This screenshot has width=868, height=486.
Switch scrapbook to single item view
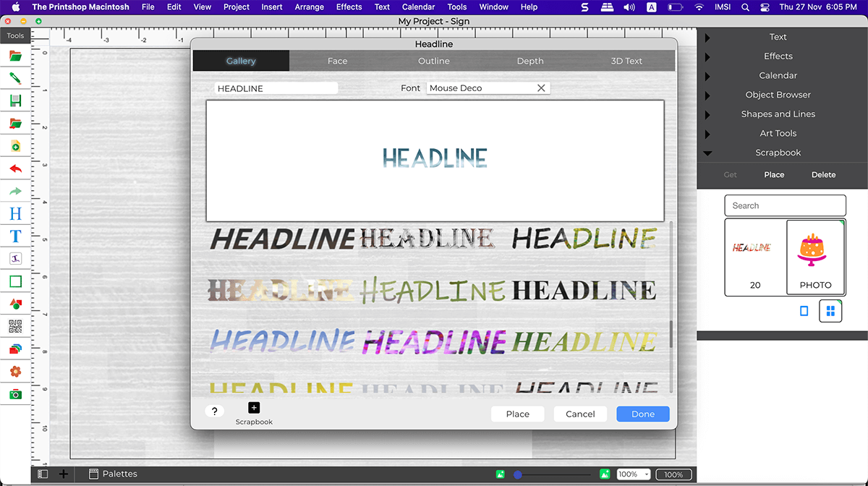click(x=804, y=311)
